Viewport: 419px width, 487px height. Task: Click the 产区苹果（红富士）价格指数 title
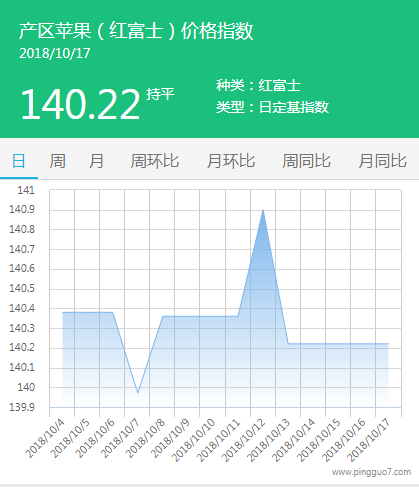click(x=136, y=31)
